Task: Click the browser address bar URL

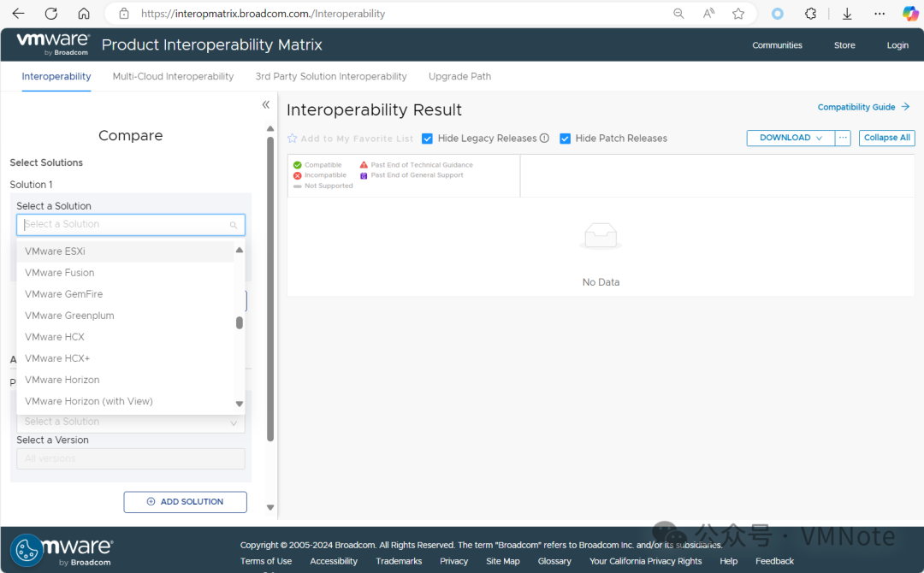Action: (x=263, y=14)
